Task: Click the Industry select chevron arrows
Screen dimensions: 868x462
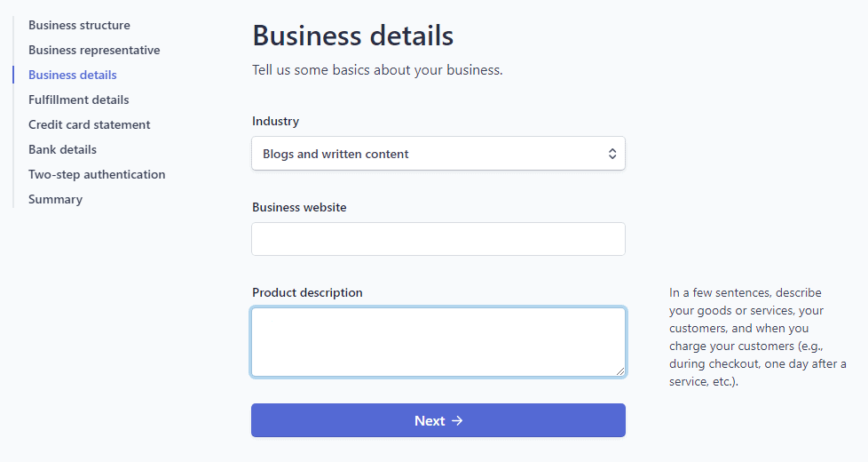Action: [x=612, y=154]
